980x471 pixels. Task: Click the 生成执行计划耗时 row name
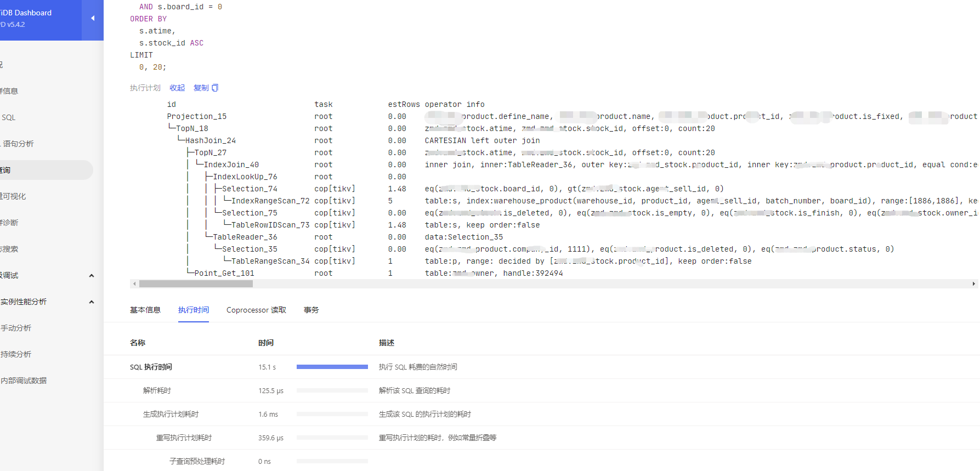(x=171, y=414)
